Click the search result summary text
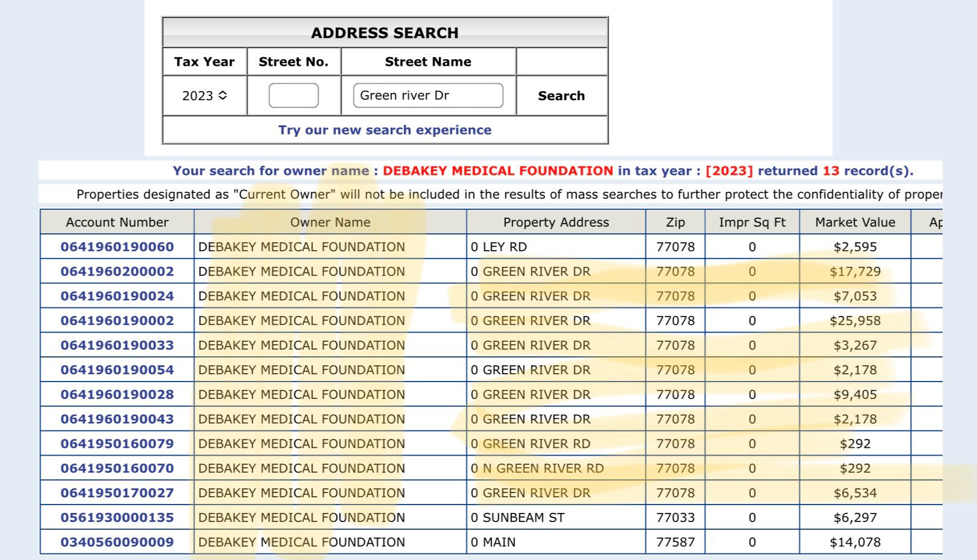Viewport: 977px width, 560px height. [x=543, y=171]
